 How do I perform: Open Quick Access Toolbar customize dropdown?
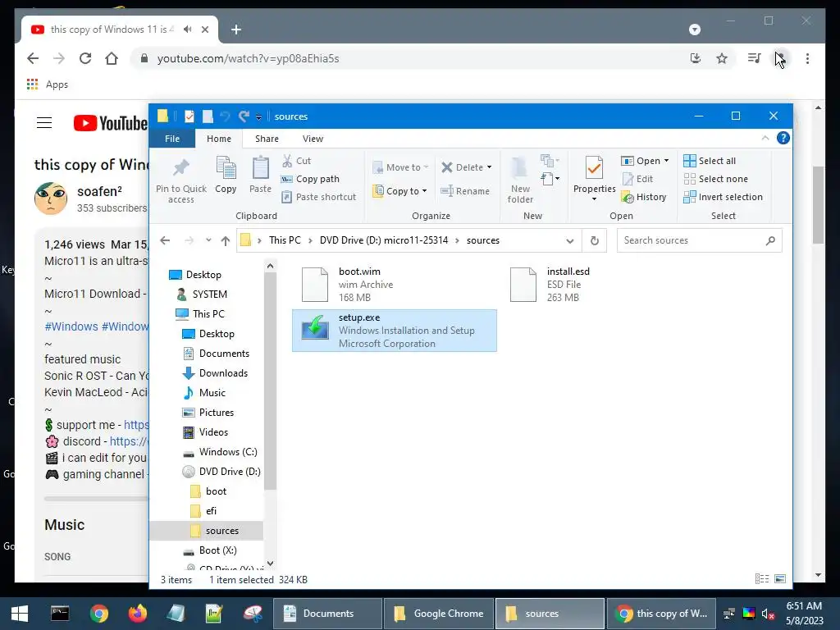(258, 116)
